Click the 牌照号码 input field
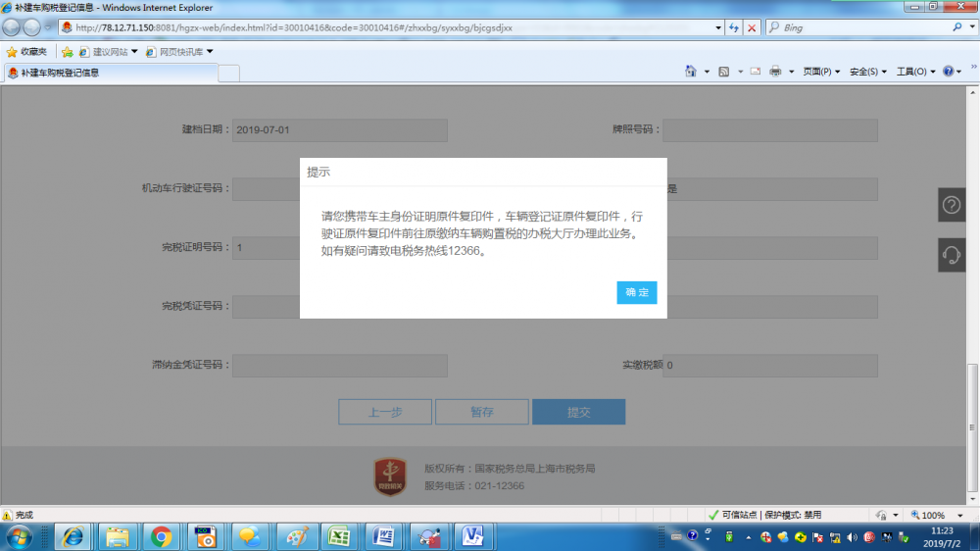980x551 pixels. click(x=770, y=130)
